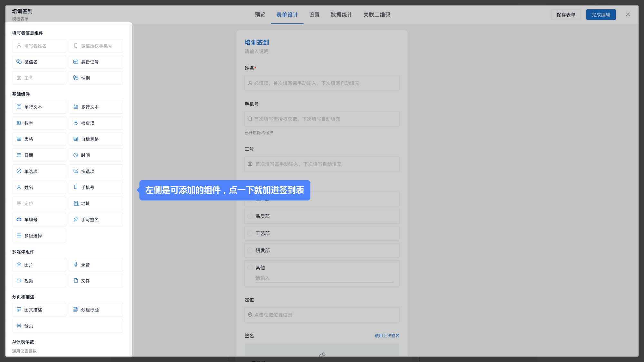
Task: Click the 已开启隐私保护 note
Action: (x=259, y=133)
